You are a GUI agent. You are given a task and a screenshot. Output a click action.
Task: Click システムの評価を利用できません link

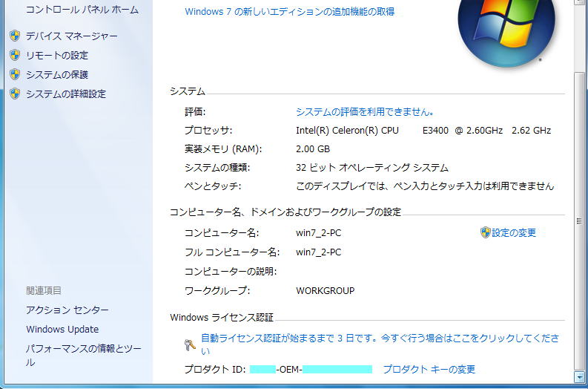[x=365, y=111]
